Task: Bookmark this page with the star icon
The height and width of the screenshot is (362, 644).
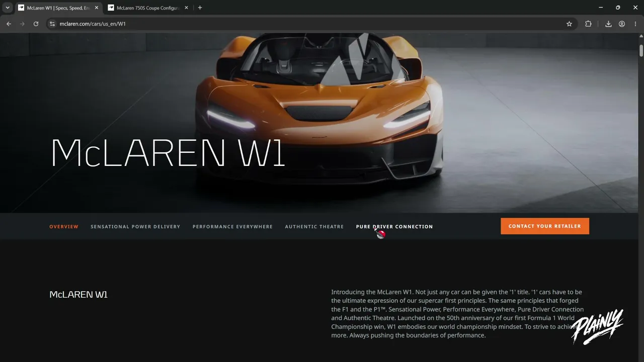Action: 569,24
